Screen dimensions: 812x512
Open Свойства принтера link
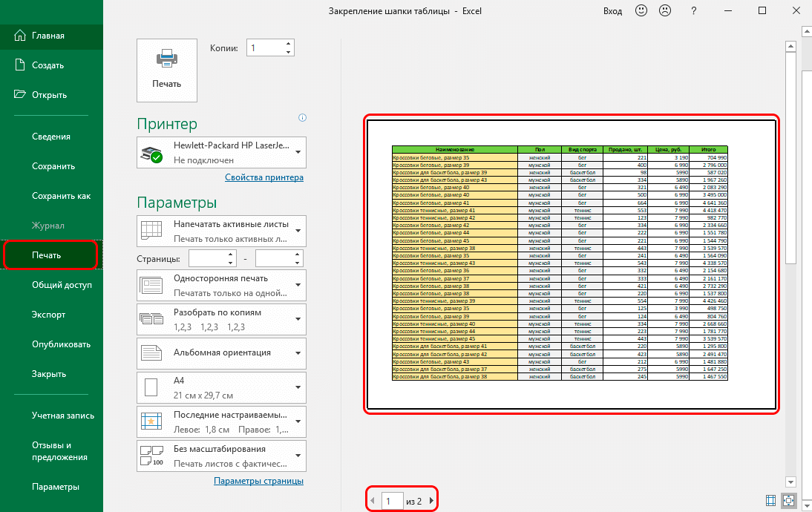[263, 177]
